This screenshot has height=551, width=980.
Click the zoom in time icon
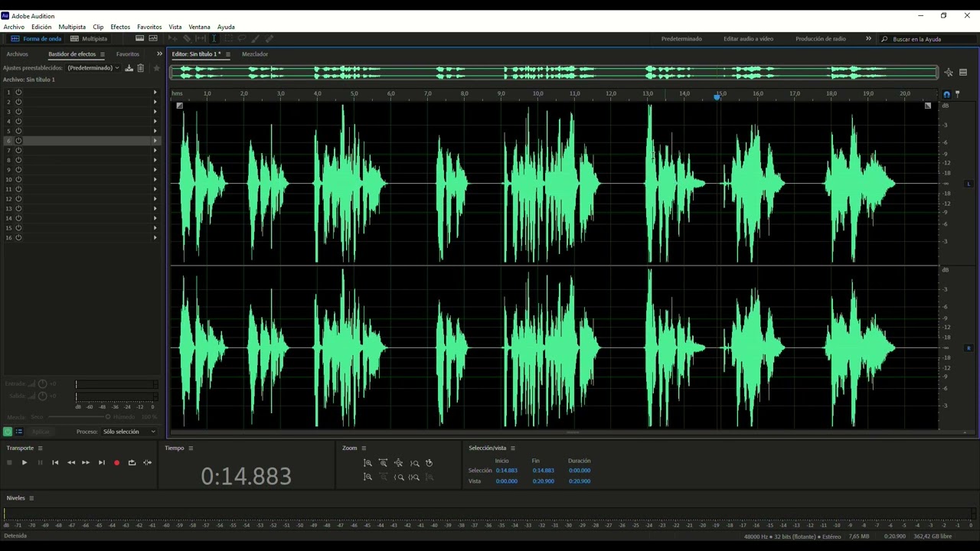click(x=383, y=463)
